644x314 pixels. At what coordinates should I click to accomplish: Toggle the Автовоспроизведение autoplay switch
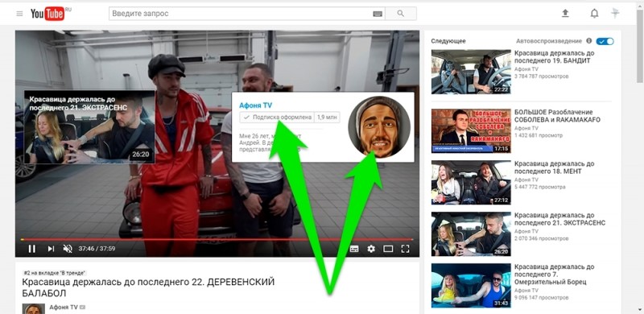pos(605,41)
